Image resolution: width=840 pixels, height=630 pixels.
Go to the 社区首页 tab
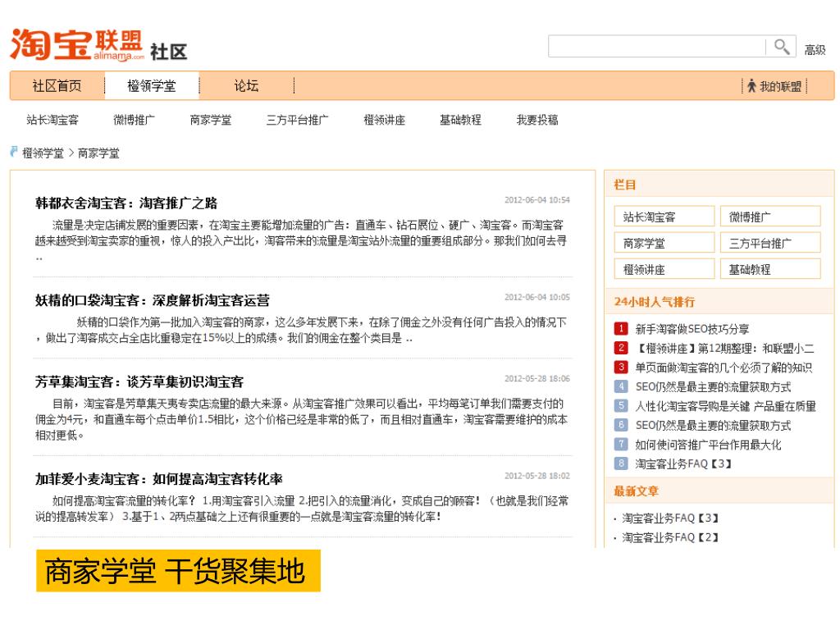57,85
